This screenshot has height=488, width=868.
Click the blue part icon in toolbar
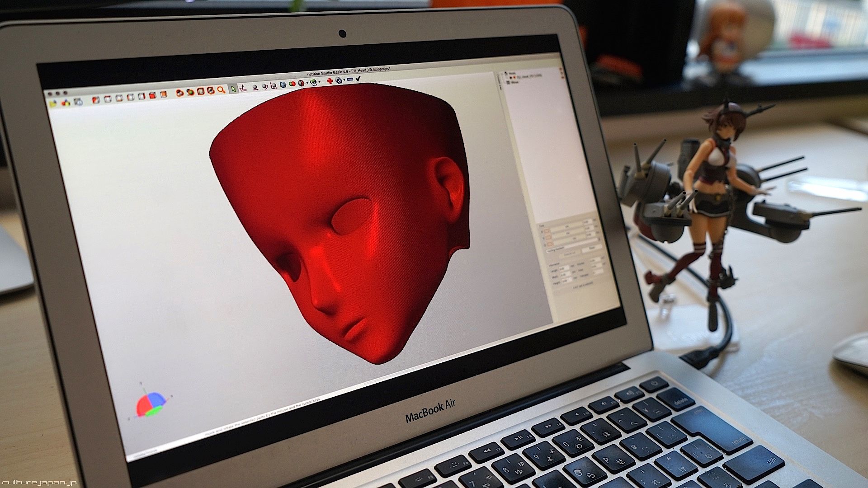(283, 84)
